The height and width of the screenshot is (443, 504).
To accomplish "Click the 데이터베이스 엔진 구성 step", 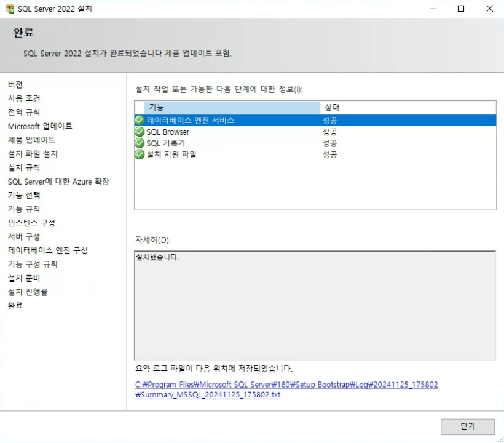I will click(x=48, y=250).
